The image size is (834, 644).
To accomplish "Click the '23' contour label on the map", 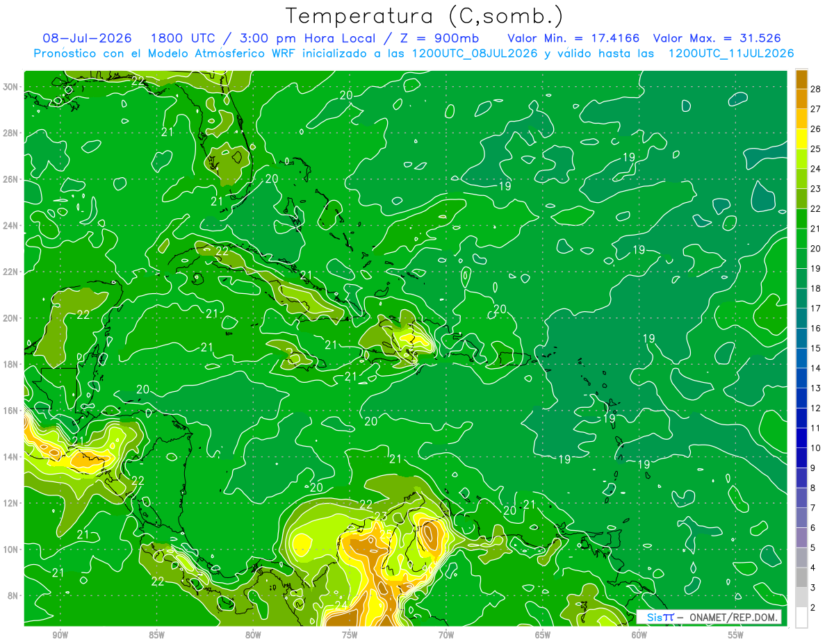I will [x=381, y=516].
